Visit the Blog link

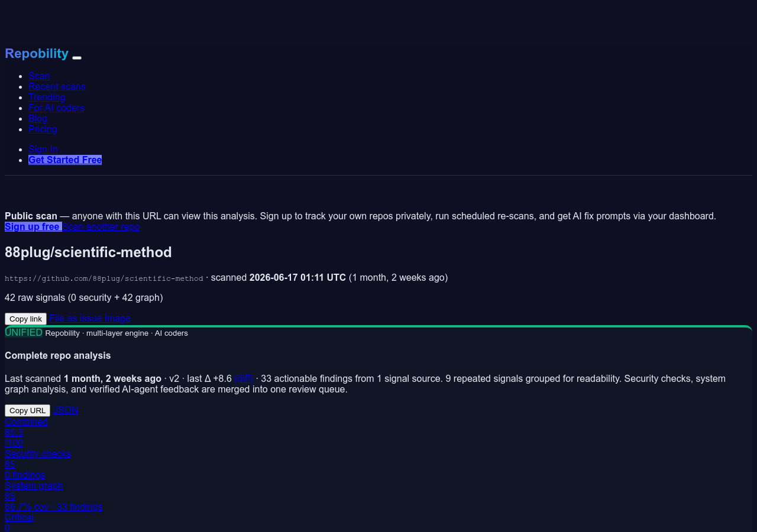38,118
